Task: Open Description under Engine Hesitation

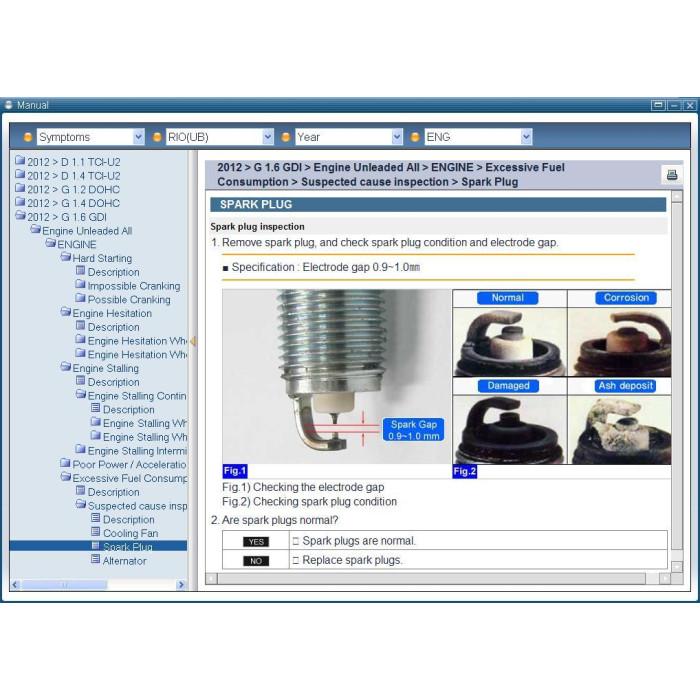Action: (113, 327)
